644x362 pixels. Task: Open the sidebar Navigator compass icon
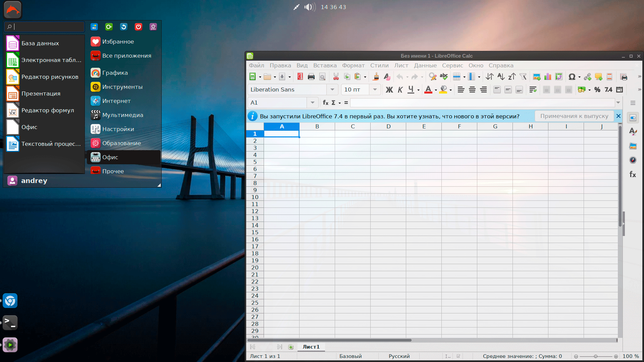coord(633,160)
